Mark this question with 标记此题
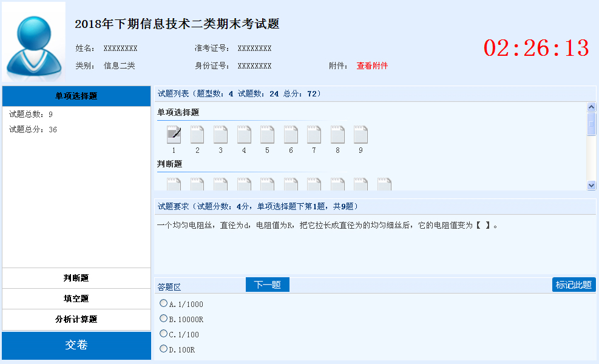Image resolution: width=599 pixels, height=364 pixels. 574,285
